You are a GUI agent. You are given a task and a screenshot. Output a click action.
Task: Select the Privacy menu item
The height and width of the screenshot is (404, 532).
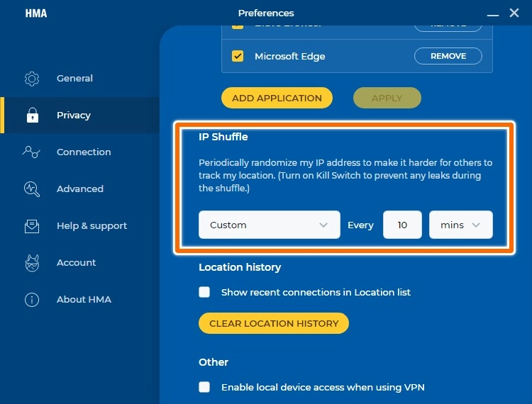pos(79,116)
